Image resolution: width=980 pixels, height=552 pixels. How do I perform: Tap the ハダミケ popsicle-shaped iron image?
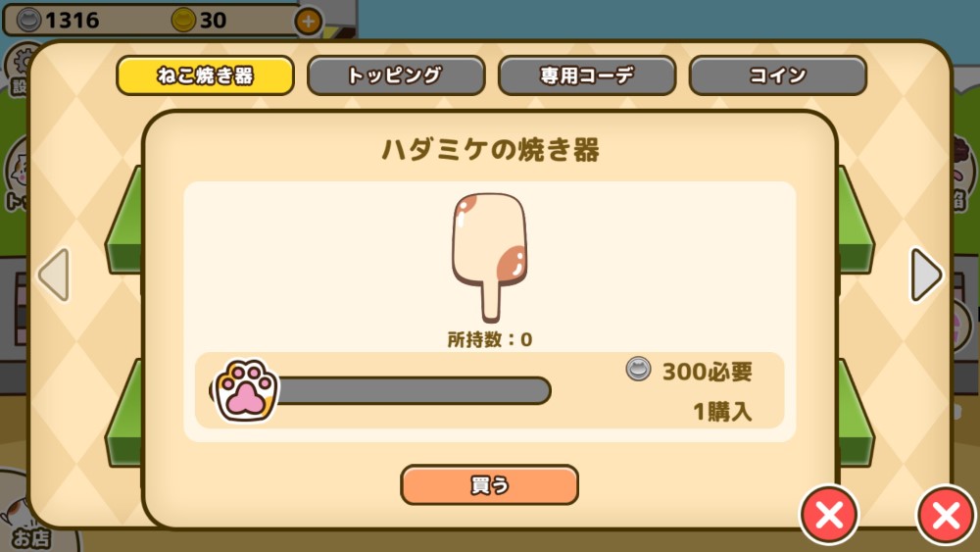point(489,258)
